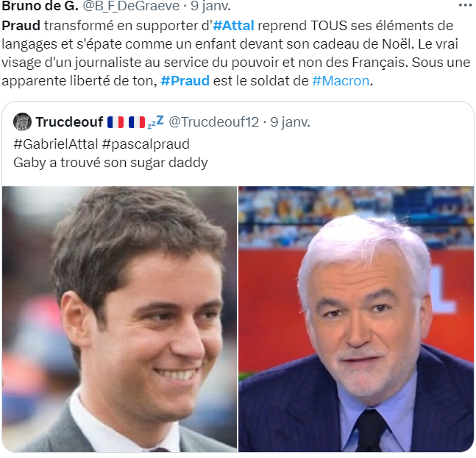Click the 'Gaby a trouvé son sugar daddy' text
Viewport: 476px width, 458px height.
[110, 163]
